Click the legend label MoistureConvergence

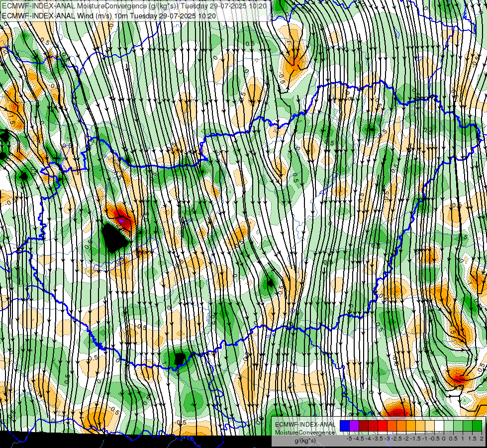(x=305, y=433)
